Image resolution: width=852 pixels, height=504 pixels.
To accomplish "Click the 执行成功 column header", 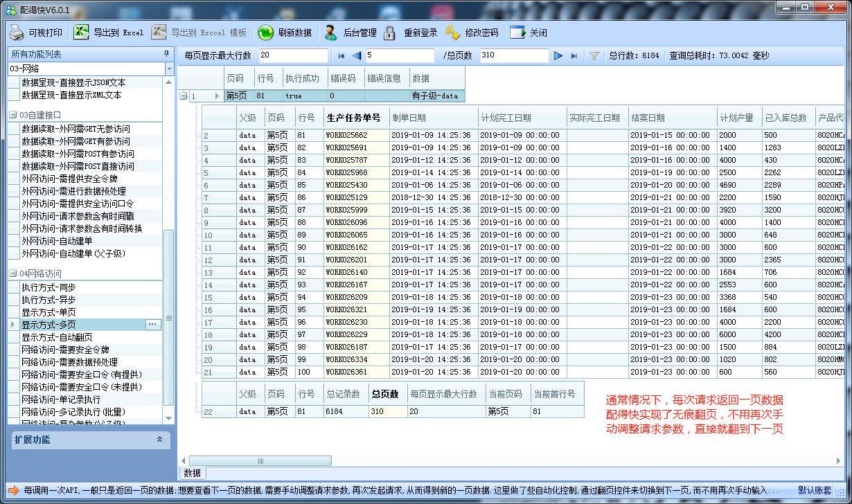I will pos(305,78).
